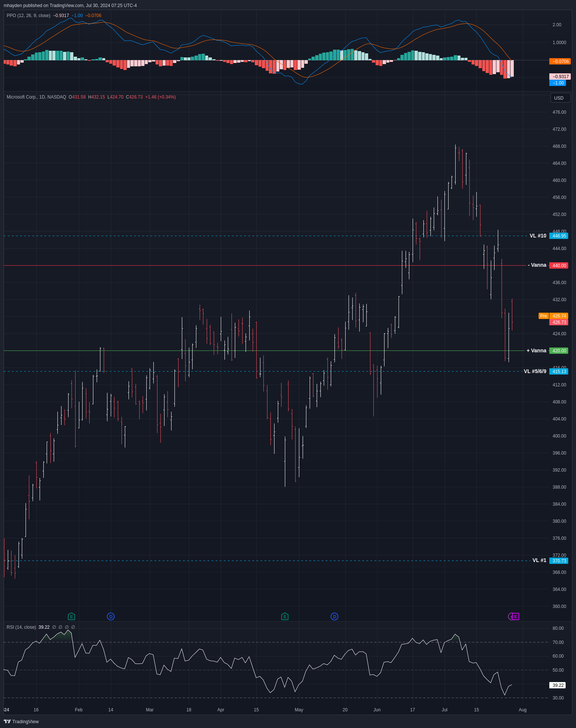
Task: Select the VL #1 line label
Action: coord(539,560)
